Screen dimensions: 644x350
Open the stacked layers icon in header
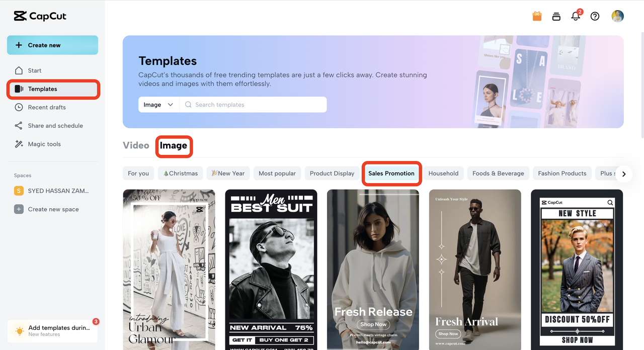556,16
